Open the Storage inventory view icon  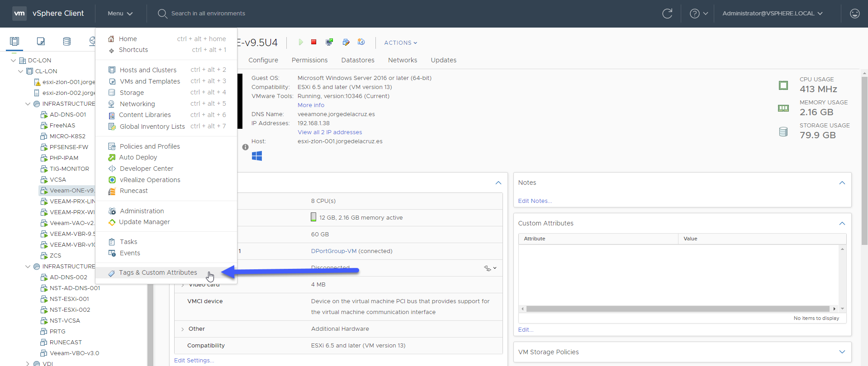coord(67,42)
